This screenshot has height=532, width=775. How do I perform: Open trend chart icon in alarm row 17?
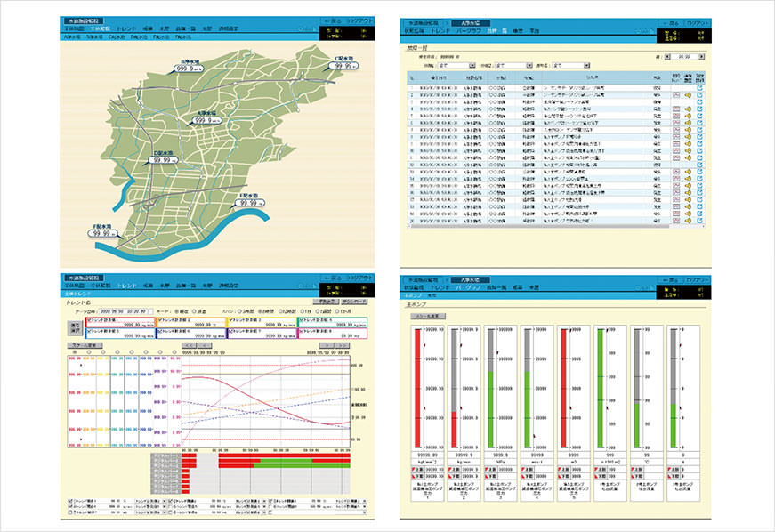coord(676,199)
